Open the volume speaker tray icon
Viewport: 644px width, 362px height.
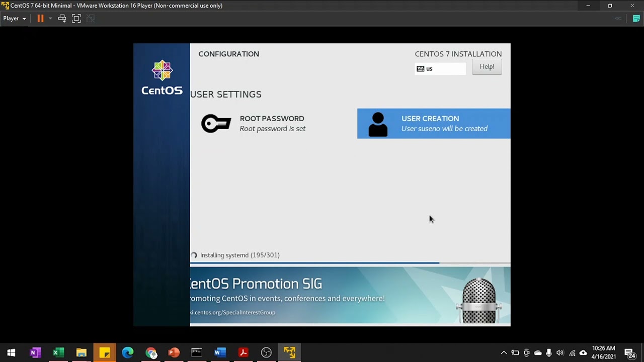pyautogui.click(x=560, y=352)
